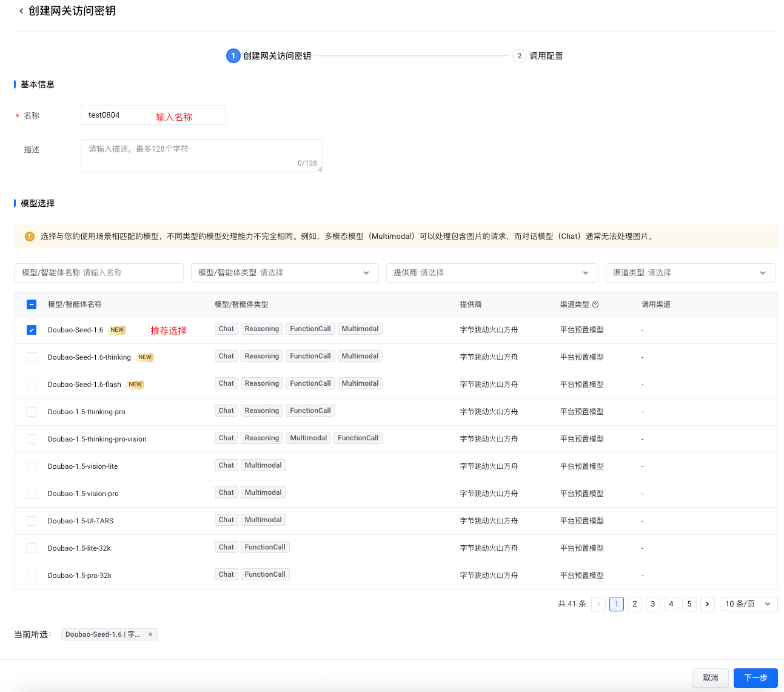
Task: Jump to page 3 of results
Action: (x=652, y=604)
